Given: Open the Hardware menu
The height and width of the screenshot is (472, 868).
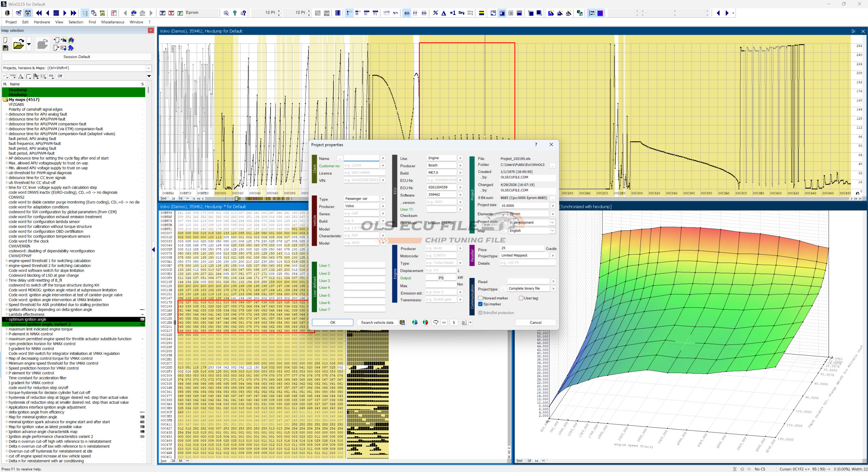Looking at the screenshot, I should tap(42, 22).
